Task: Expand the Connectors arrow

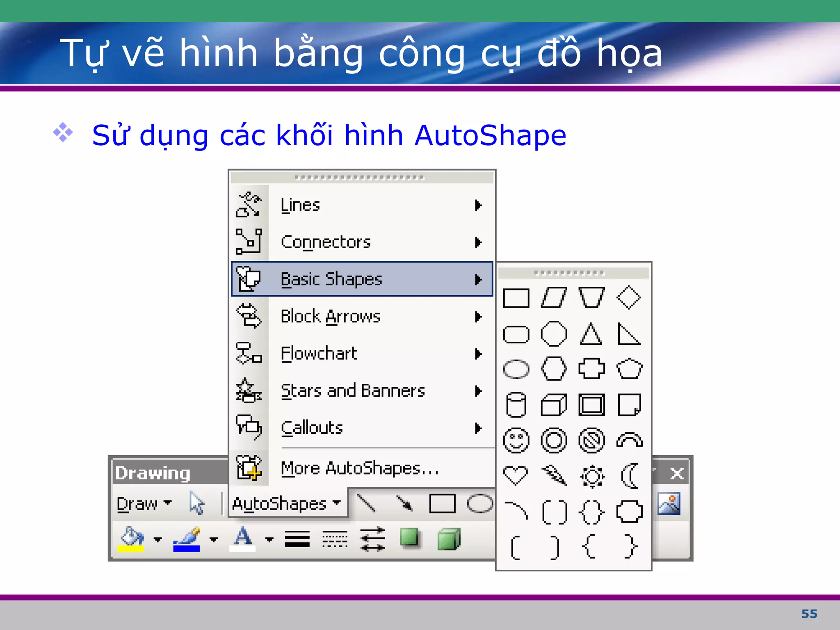Action: [x=478, y=242]
